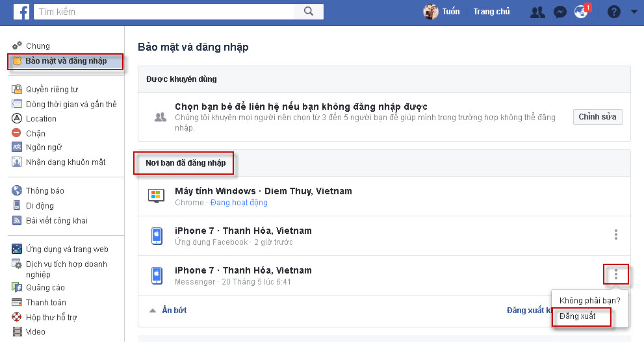The height and width of the screenshot is (343, 644).
Task: Select Bảo mật và đăng nhập in the sidebar
Action: [x=65, y=61]
